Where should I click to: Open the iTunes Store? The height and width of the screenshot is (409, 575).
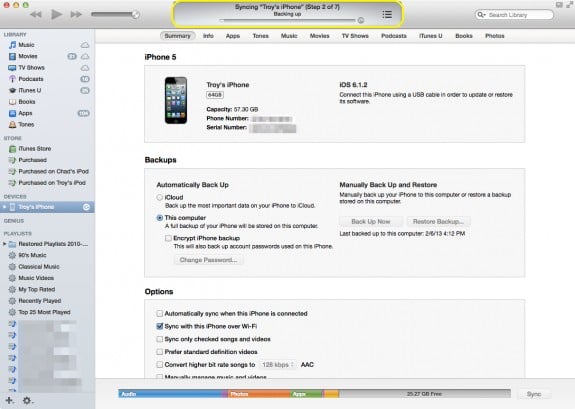(34, 149)
